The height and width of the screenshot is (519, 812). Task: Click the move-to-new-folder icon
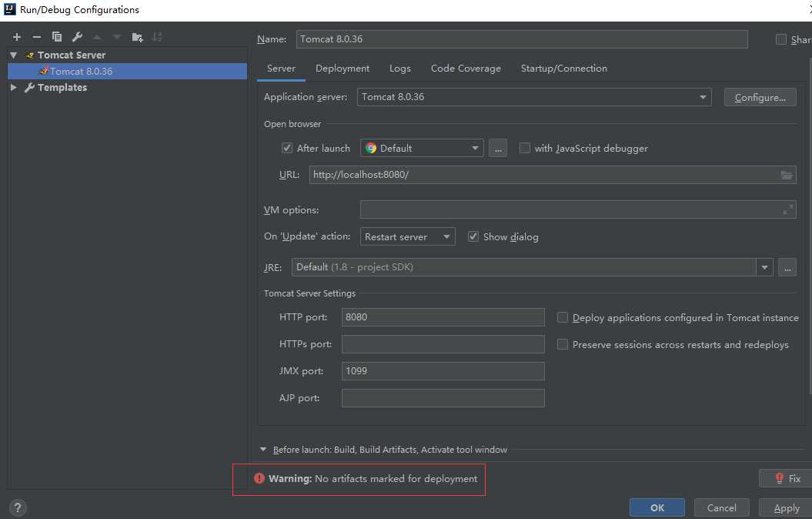[x=137, y=37]
